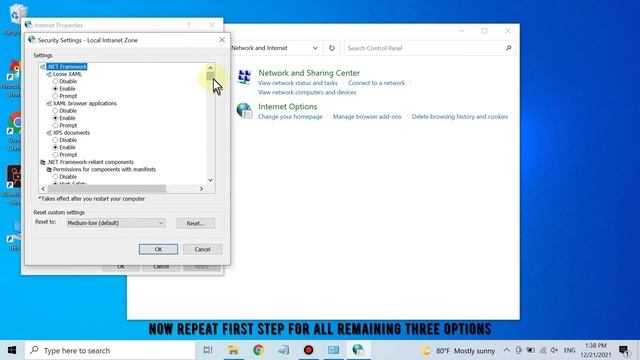
Task: Select Prompt under XPS documents
Action: tap(56, 155)
